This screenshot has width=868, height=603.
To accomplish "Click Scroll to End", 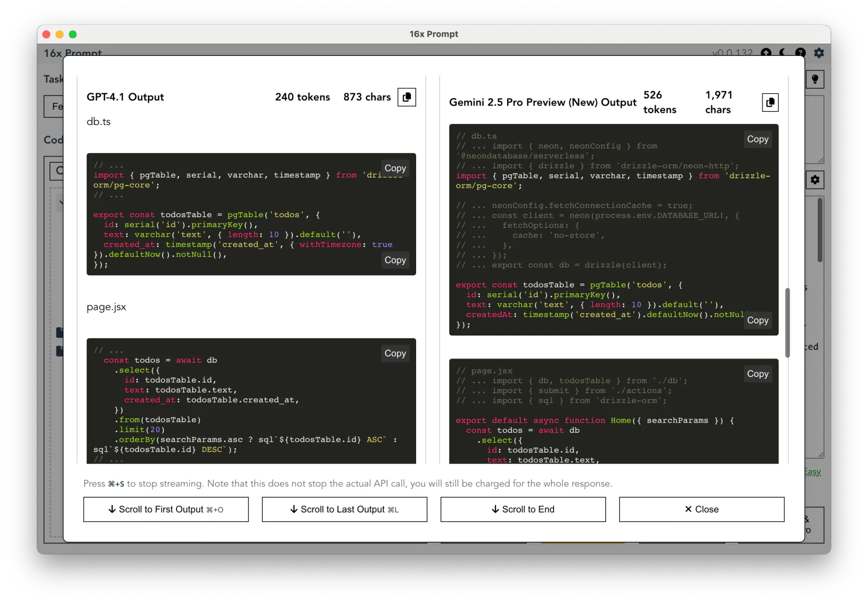I will point(523,509).
